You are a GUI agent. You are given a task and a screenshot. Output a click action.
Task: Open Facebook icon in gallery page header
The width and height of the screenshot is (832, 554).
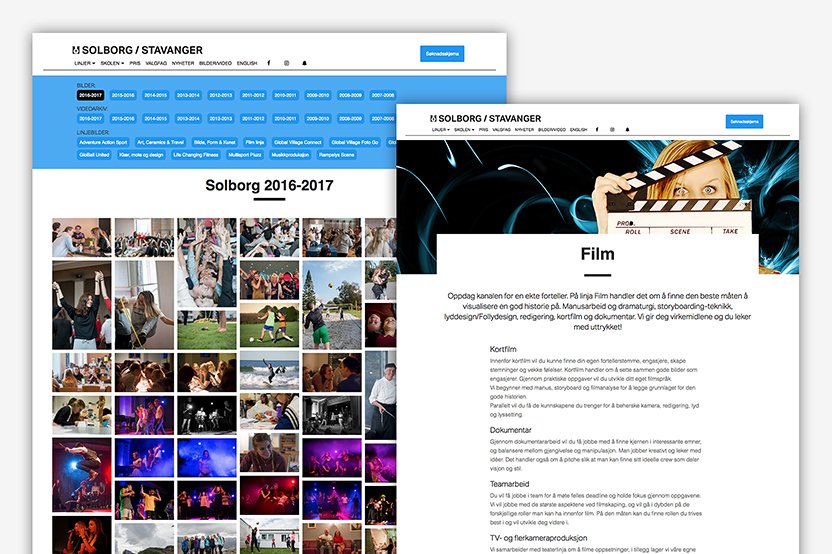click(x=268, y=63)
